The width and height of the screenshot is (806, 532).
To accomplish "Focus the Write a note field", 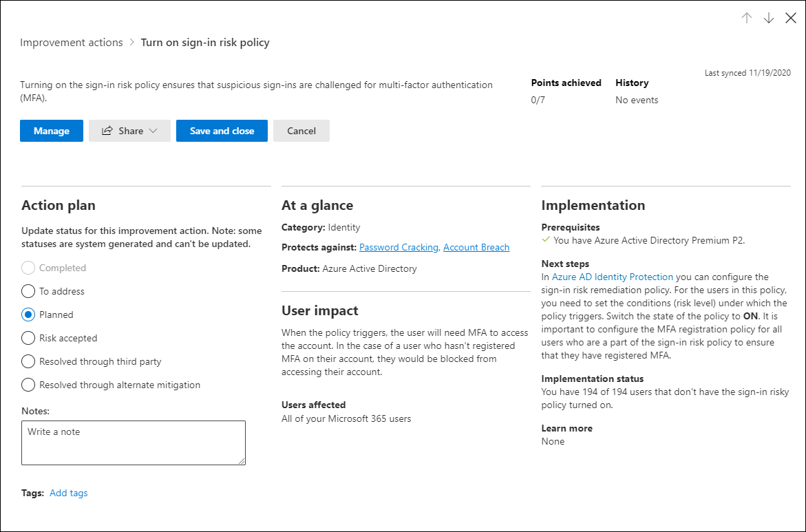I will tap(134, 443).
